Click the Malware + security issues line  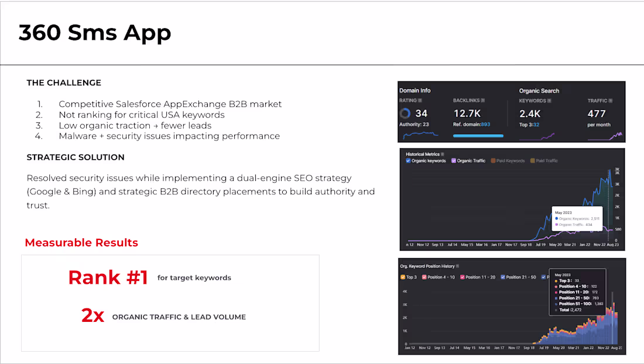click(x=169, y=136)
